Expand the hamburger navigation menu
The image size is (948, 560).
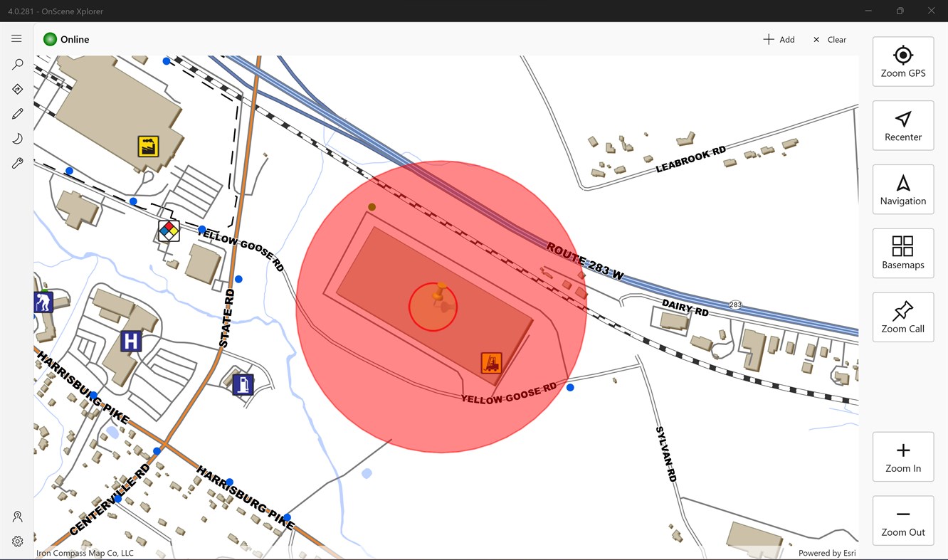pyautogui.click(x=16, y=38)
